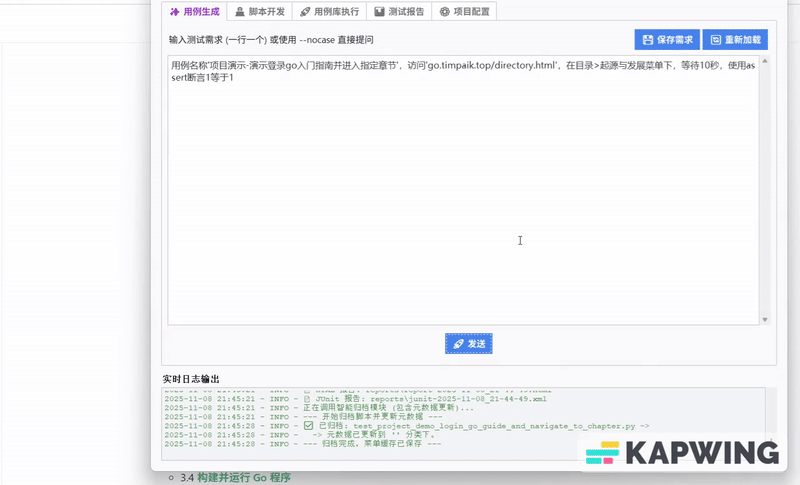The height and width of the screenshot is (485, 800).
Task: Open the 用例库执行 tab
Action: pyautogui.click(x=329, y=11)
